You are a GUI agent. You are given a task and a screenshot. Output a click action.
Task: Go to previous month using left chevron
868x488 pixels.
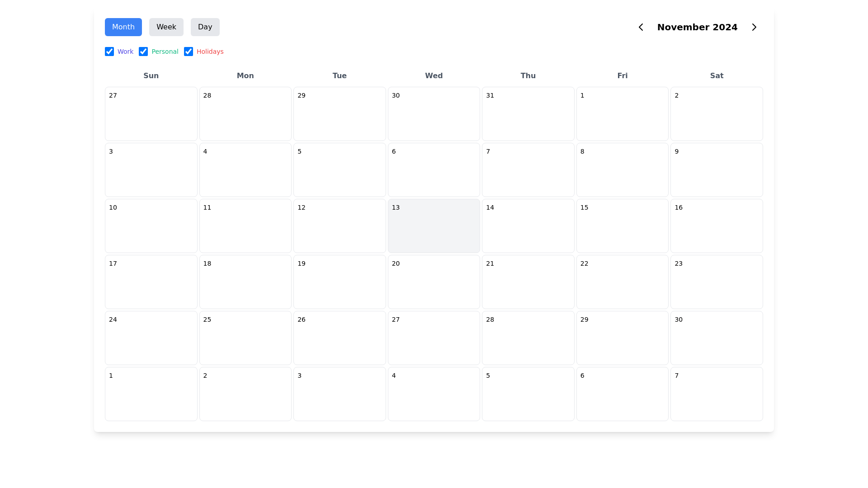641,27
